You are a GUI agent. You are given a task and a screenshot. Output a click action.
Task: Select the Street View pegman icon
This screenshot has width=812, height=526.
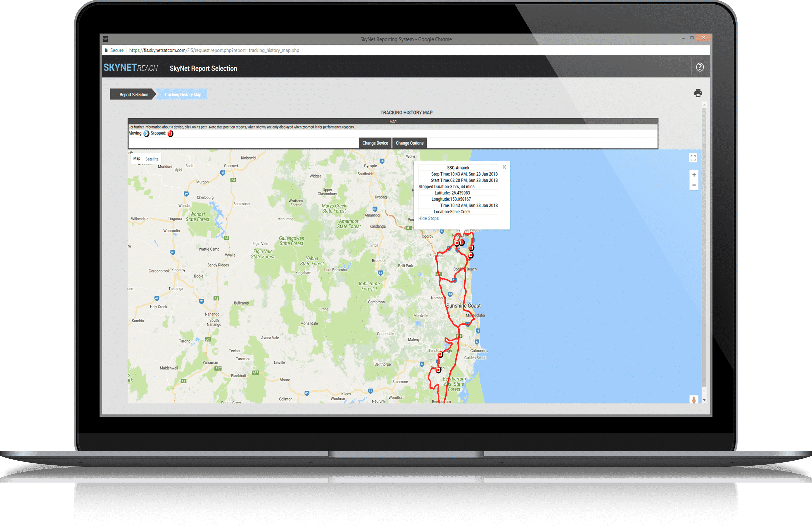[x=694, y=399]
